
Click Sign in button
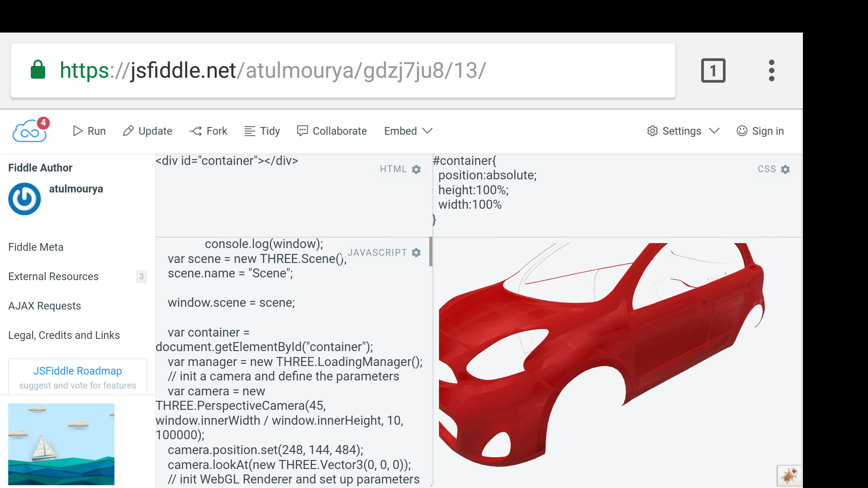[x=760, y=131]
